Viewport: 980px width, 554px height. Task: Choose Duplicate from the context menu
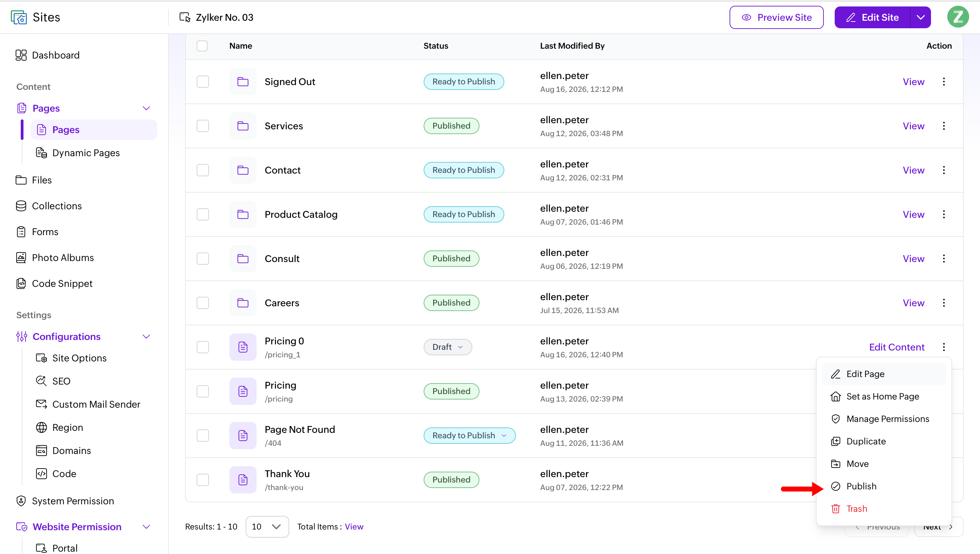884,441
